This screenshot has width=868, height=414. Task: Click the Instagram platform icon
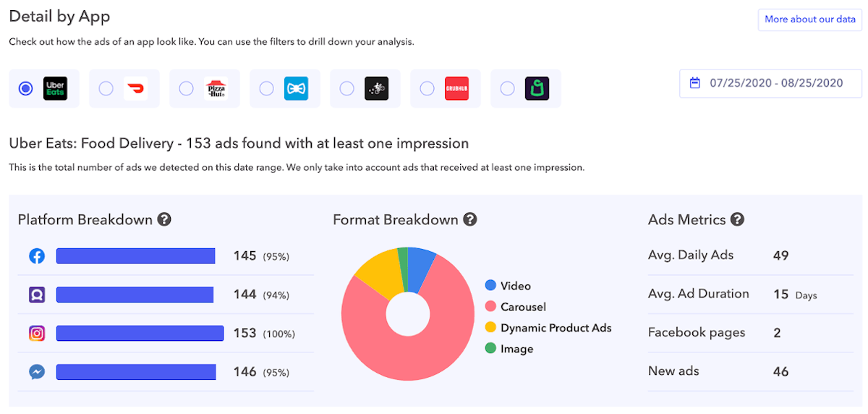37,333
